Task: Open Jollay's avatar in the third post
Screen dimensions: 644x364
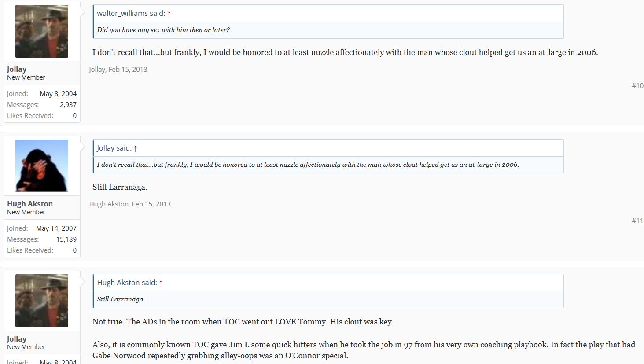Action: coord(42,301)
